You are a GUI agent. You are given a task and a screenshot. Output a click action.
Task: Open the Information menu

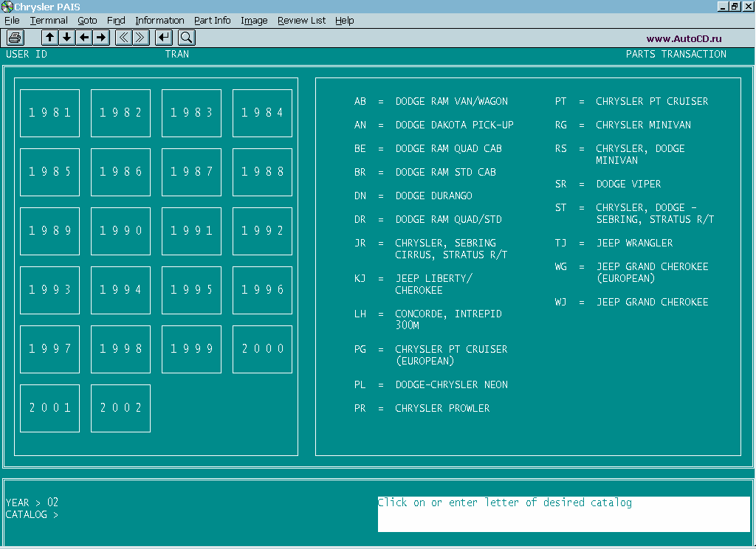tap(159, 20)
